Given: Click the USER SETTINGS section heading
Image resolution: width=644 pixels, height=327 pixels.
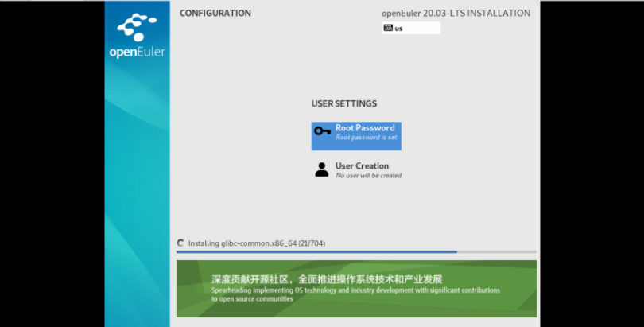Looking at the screenshot, I should [x=343, y=103].
